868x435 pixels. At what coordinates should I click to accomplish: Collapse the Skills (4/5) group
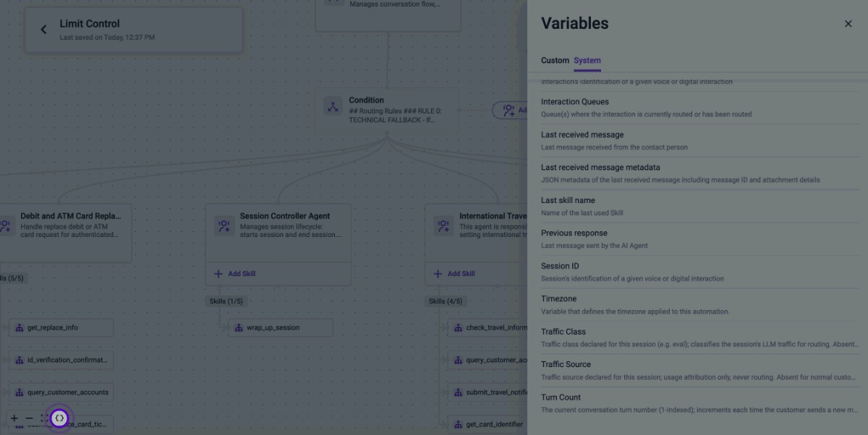(x=446, y=301)
